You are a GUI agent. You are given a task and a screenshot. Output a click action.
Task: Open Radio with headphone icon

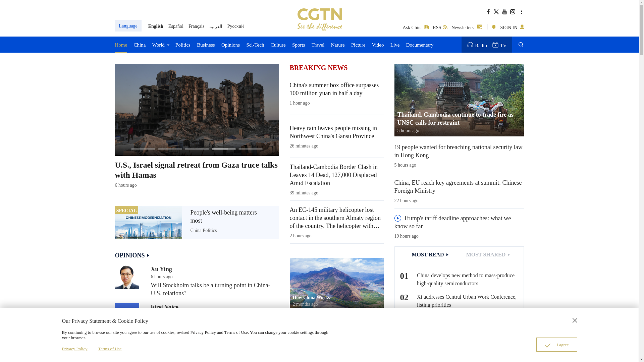point(477,45)
